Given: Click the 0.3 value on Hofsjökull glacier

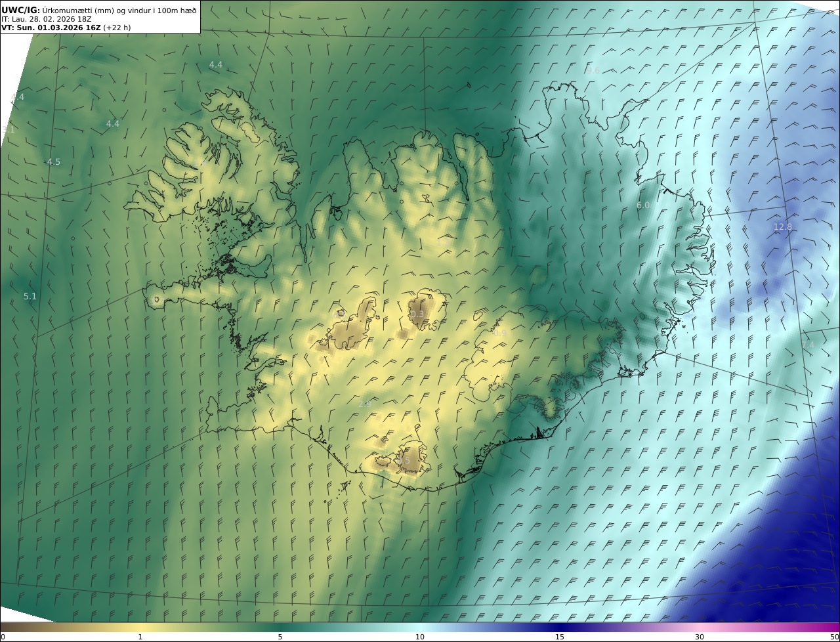Looking at the screenshot, I should pos(417,314).
